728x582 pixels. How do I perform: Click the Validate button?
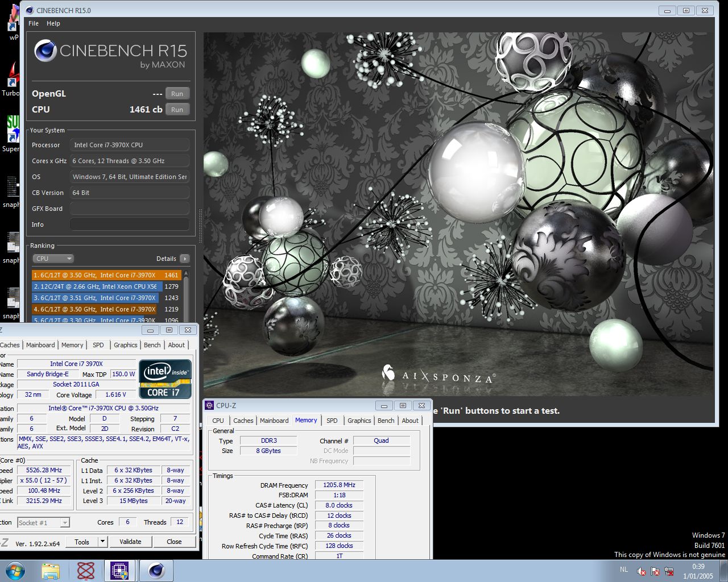pos(130,542)
